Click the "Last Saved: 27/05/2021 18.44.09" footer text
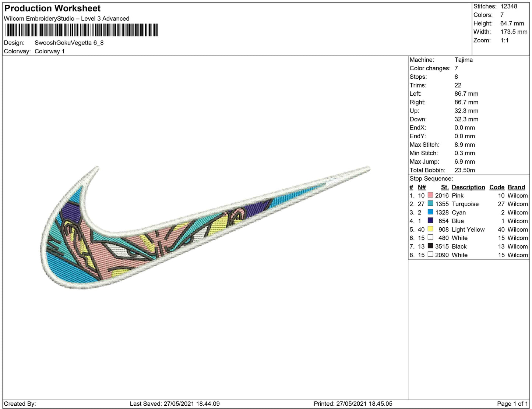Screen dimensions: 532x409 coord(175,404)
